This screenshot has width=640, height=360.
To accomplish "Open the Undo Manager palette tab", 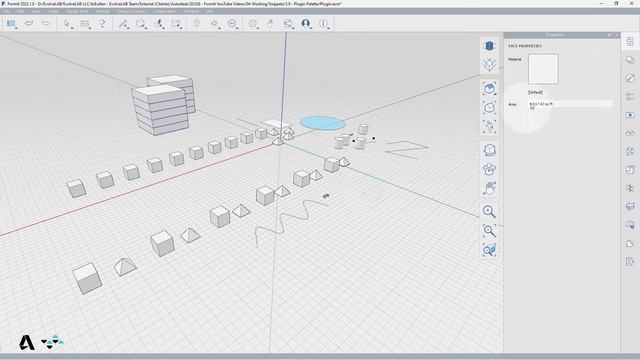I will point(630,225).
